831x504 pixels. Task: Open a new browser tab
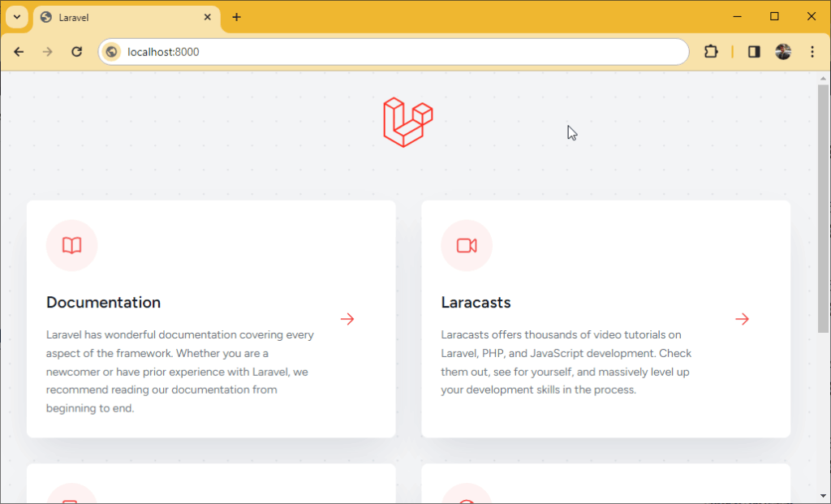(x=236, y=18)
